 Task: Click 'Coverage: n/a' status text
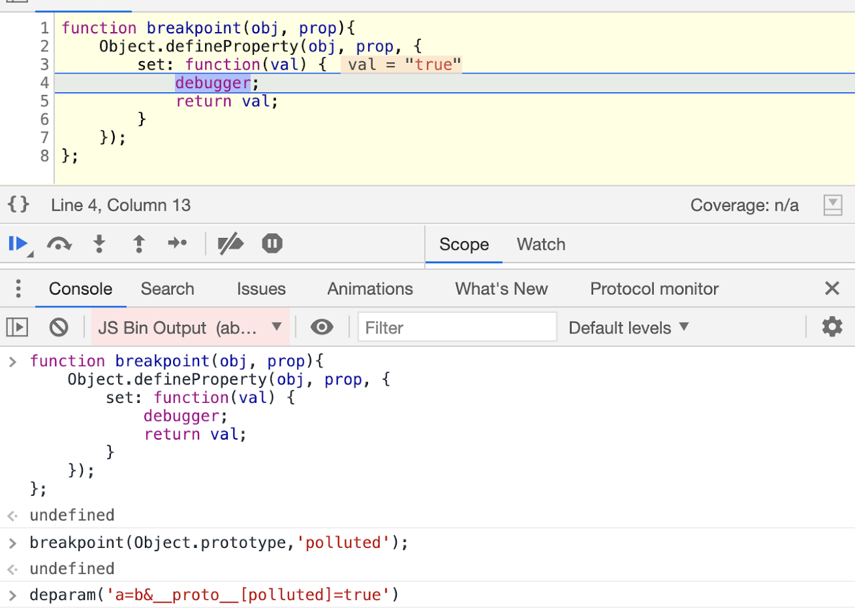coord(744,205)
